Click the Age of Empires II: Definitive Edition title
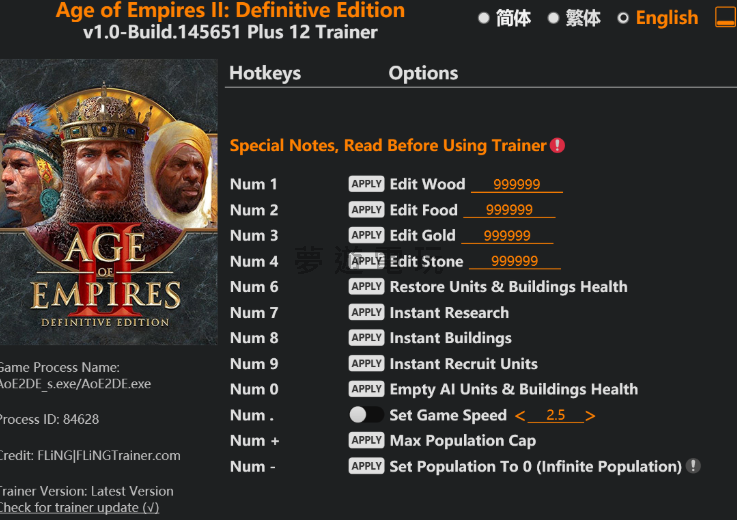This screenshot has height=520, width=737. [x=230, y=10]
